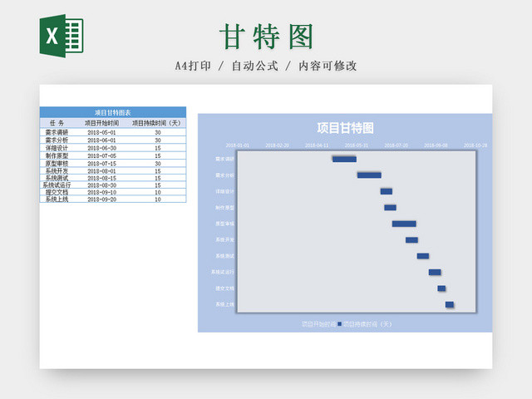Select the start date 2018-05-01 cell
This screenshot has height=399, width=532.
tap(101, 133)
